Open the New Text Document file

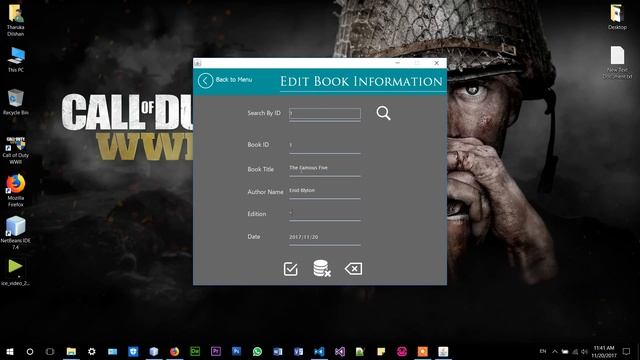617,62
